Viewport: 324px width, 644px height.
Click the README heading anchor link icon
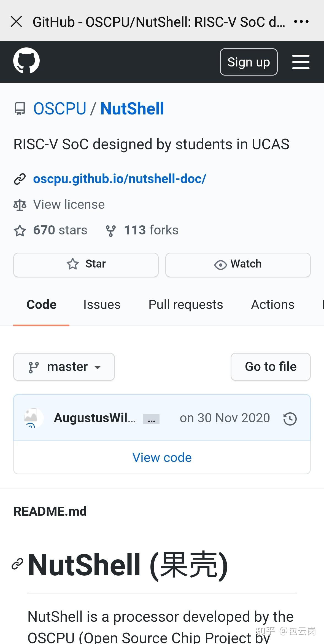tap(18, 564)
